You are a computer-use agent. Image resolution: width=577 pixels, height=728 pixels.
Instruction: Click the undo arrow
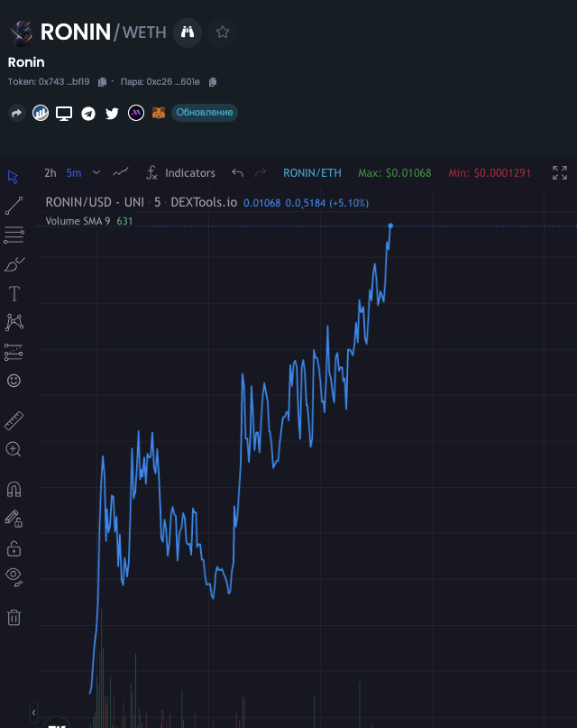pos(237,172)
